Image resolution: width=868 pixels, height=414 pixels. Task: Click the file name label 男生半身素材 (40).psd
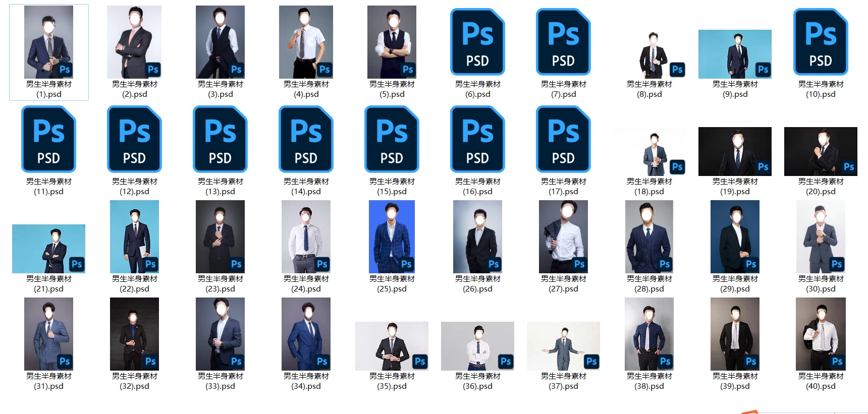point(821,381)
